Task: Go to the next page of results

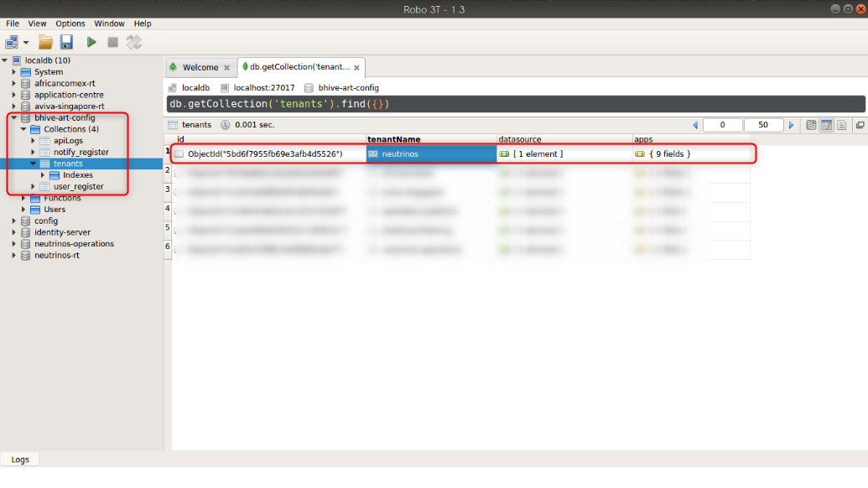Action: 791,125
